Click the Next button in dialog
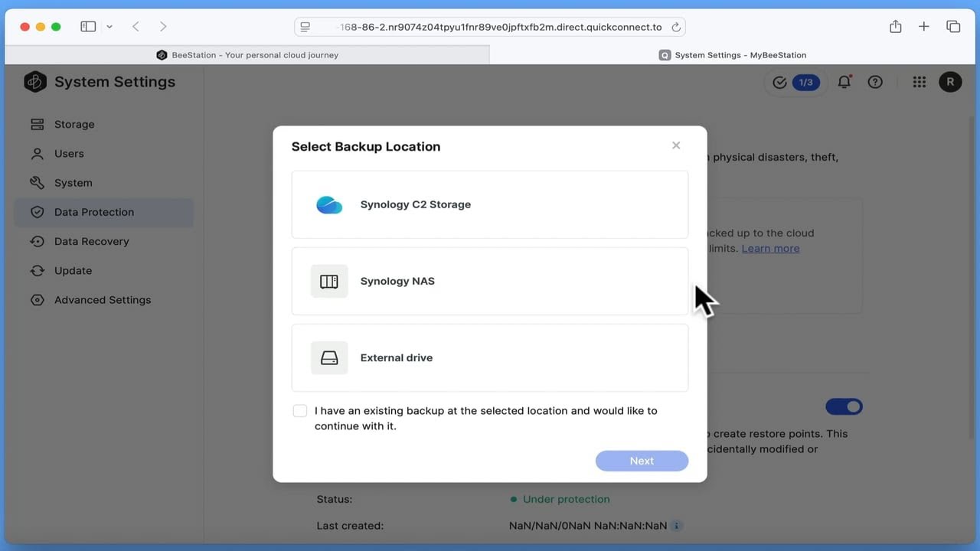This screenshot has height=551, width=980. (642, 461)
